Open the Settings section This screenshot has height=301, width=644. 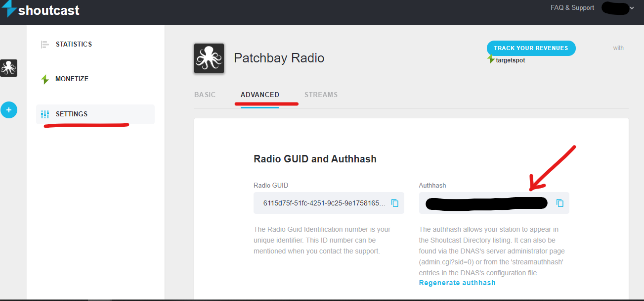(x=95, y=114)
